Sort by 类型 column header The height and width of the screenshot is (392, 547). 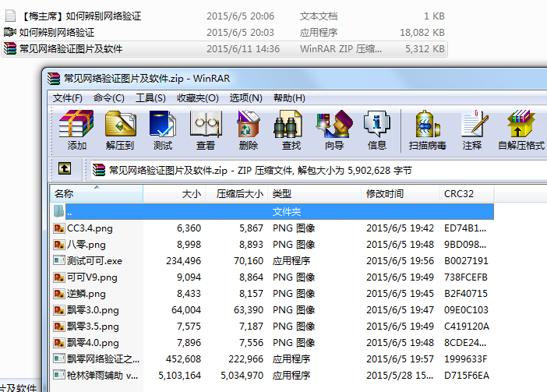click(x=314, y=193)
